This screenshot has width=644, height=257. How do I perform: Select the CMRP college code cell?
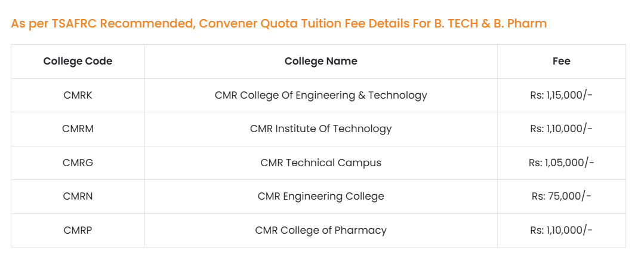click(78, 230)
